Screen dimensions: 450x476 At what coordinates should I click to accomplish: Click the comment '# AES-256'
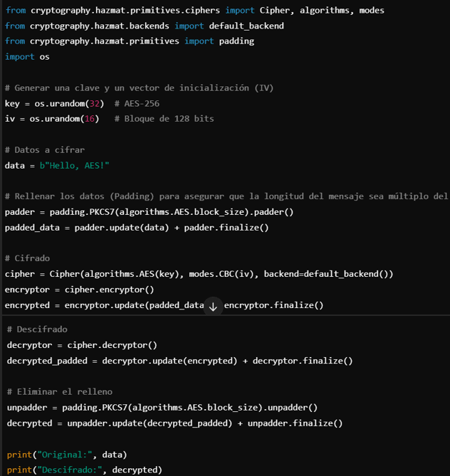tap(137, 103)
